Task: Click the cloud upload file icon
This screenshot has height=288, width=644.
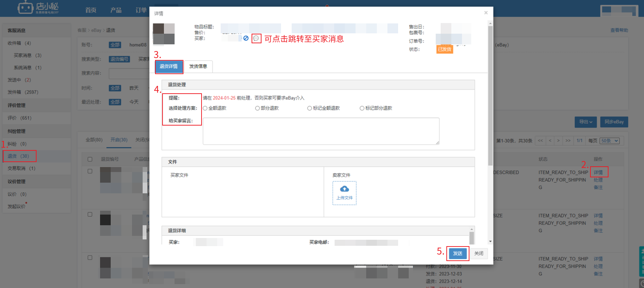Action: 344,189
